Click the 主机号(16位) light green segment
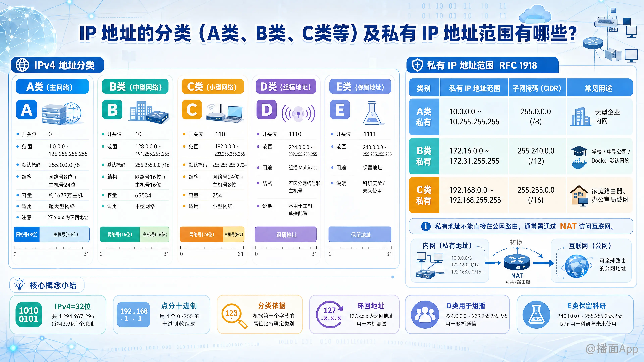 click(x=154, y=234)
